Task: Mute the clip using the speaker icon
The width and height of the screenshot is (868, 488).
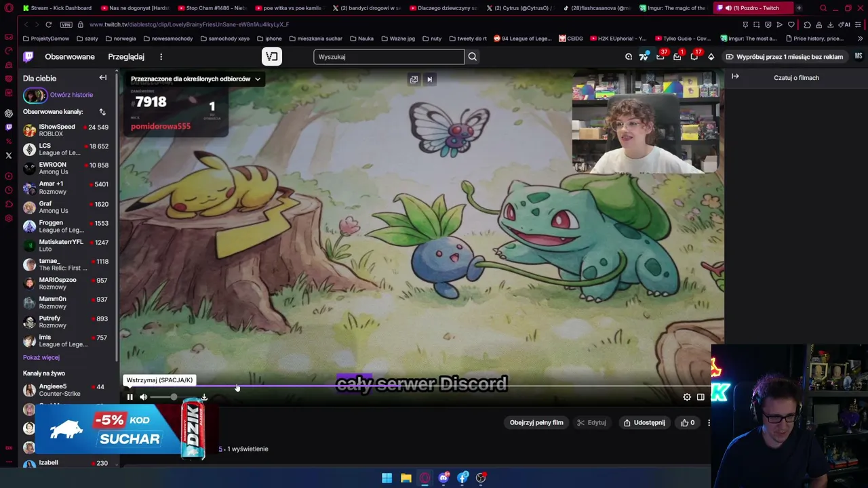Action: [x=143, y=397]
